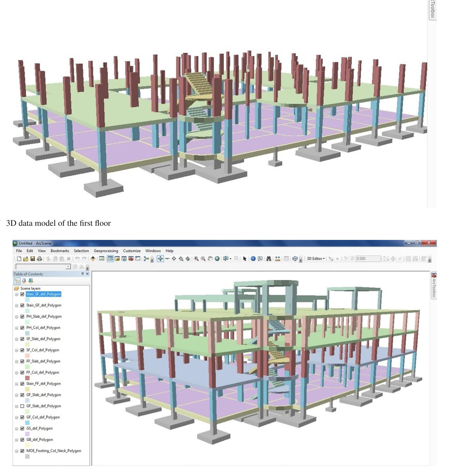The width and height of the screenshot is (451, 476).
Task: Open the Geoprocessing menu
Action: [106, 251]
